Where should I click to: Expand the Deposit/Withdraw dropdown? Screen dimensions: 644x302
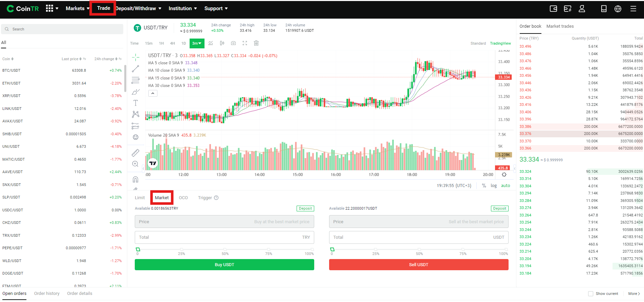[x=138, y=8]
